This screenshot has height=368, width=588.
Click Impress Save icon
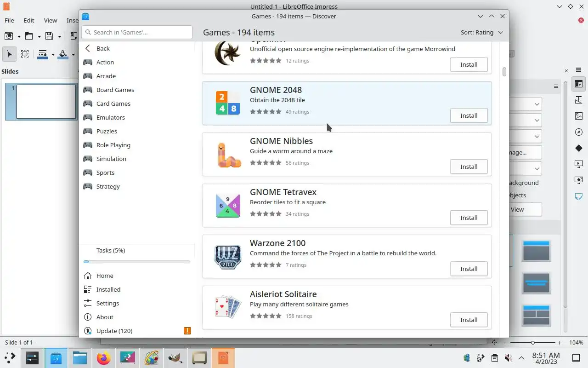[x=49, y=36]
